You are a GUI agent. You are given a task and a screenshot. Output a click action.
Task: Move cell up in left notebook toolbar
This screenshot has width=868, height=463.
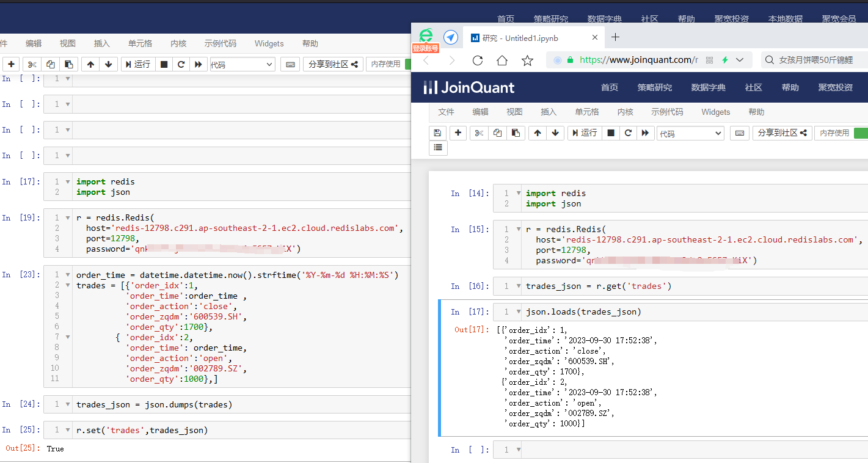coord(90,64)
